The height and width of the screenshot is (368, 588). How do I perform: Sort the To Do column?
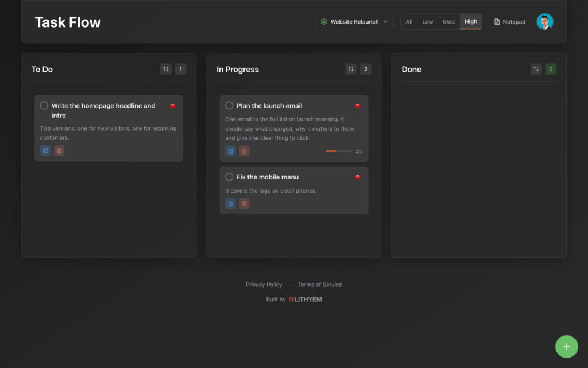(x=166, y=69)
